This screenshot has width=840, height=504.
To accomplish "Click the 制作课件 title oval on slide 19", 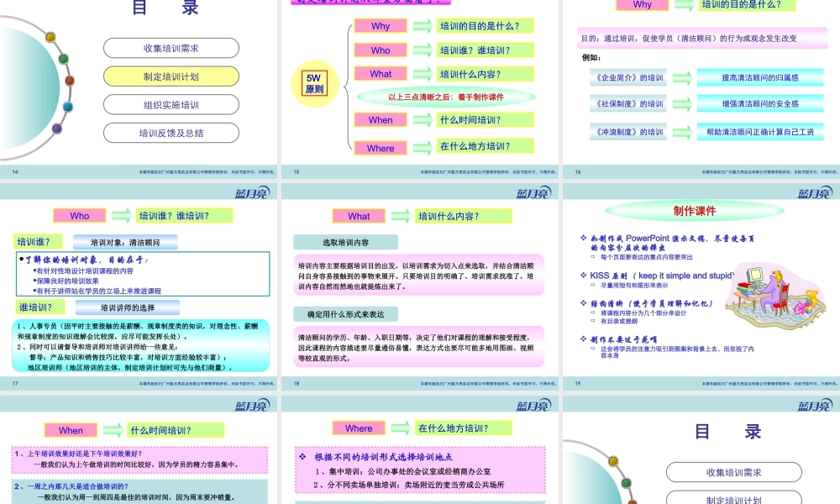I will pos(695,211).
